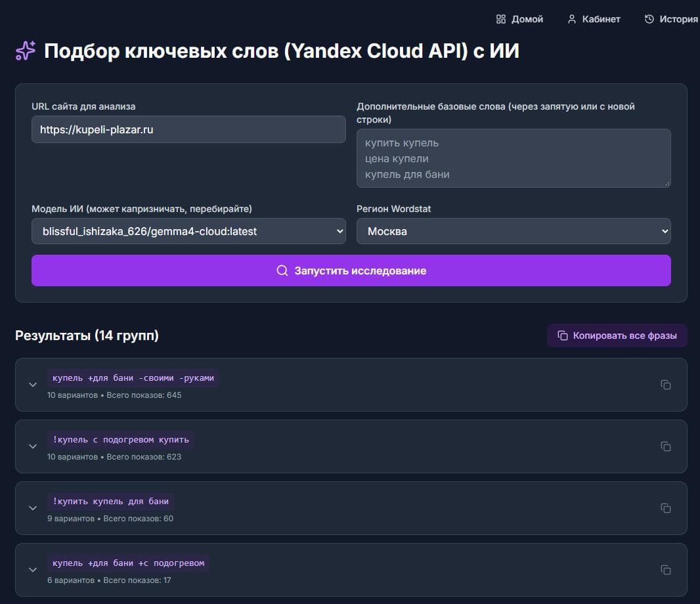Click the phrase '!купель с подогревом купить'
The image size is (700, 604).
[x=121, y=439]
